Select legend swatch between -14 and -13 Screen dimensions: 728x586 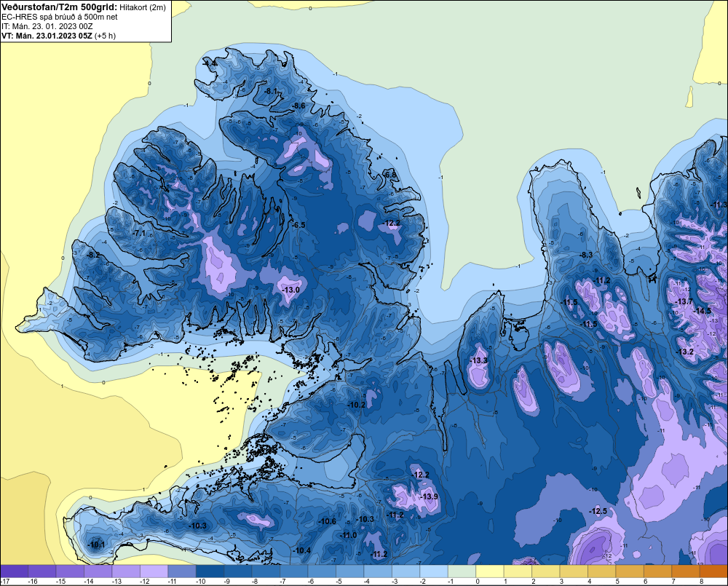pyautogui.click(x=98, y=571)
